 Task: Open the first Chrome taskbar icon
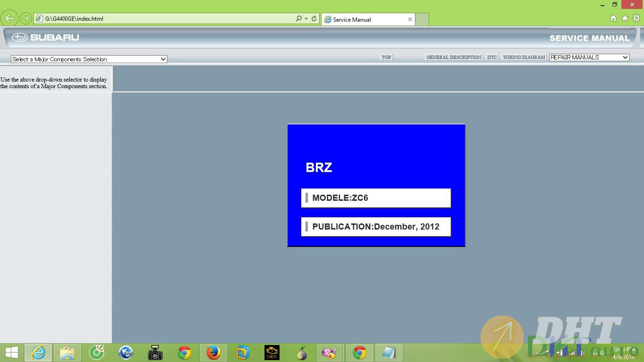click(x=184, y=353)
